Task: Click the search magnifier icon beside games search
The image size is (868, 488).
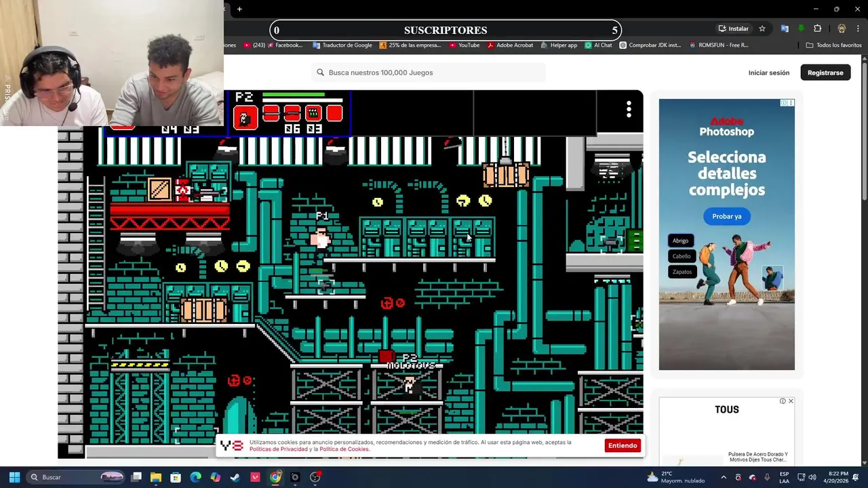Action: 320,73
